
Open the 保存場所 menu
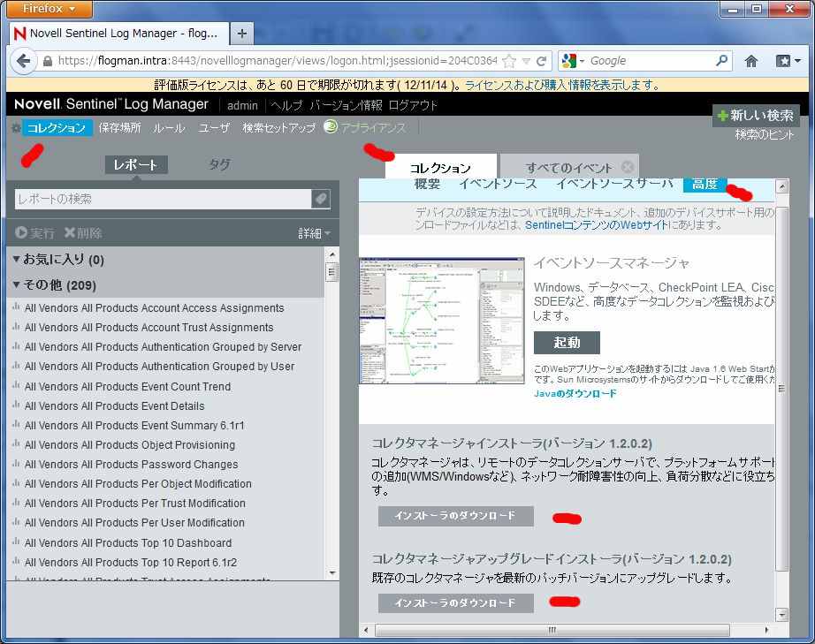(119, 128)
